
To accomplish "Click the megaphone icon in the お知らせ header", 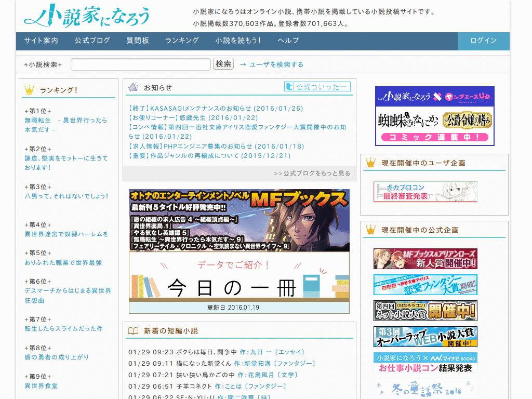I will (134, 86).
